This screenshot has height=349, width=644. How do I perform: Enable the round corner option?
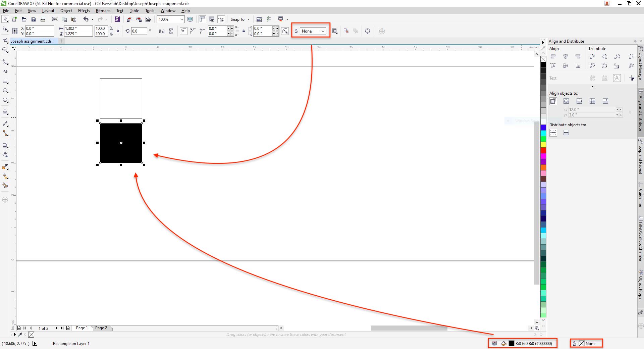183,31
